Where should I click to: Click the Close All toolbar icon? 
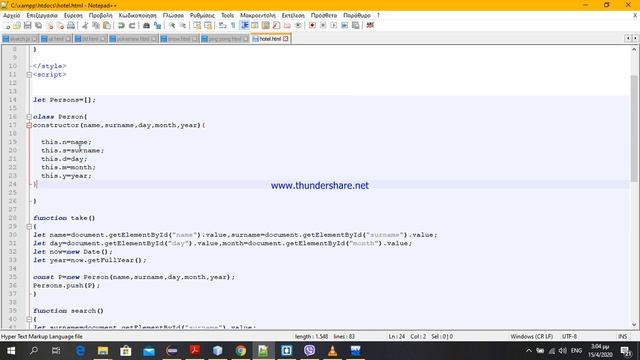[x=60, y=25]
